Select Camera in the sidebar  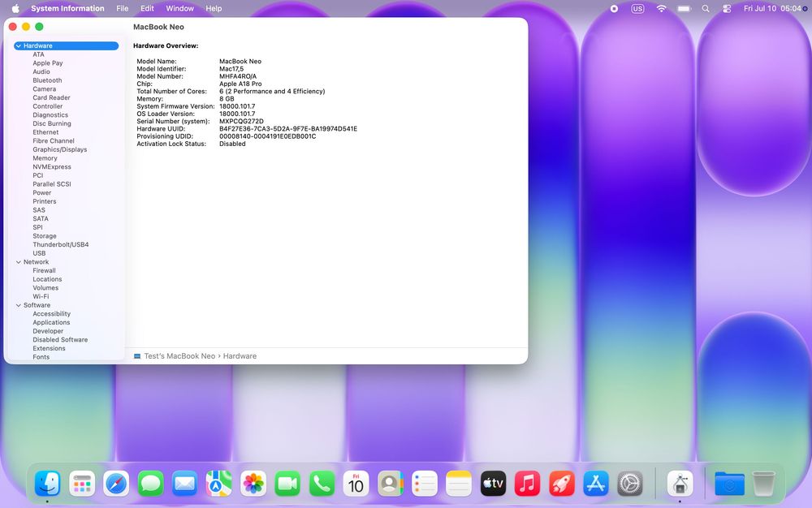(x=44, y=89)
